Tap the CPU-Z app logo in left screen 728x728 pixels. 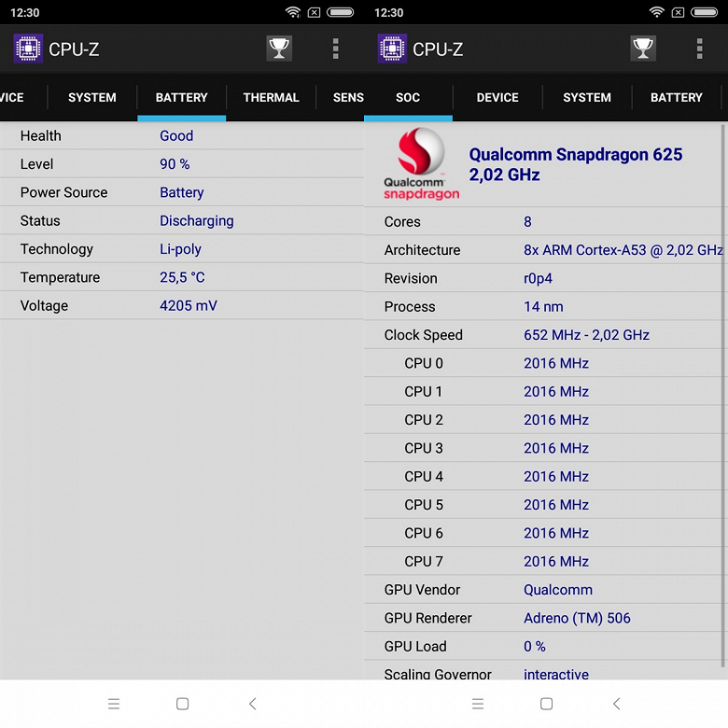[x=28, y=49]
